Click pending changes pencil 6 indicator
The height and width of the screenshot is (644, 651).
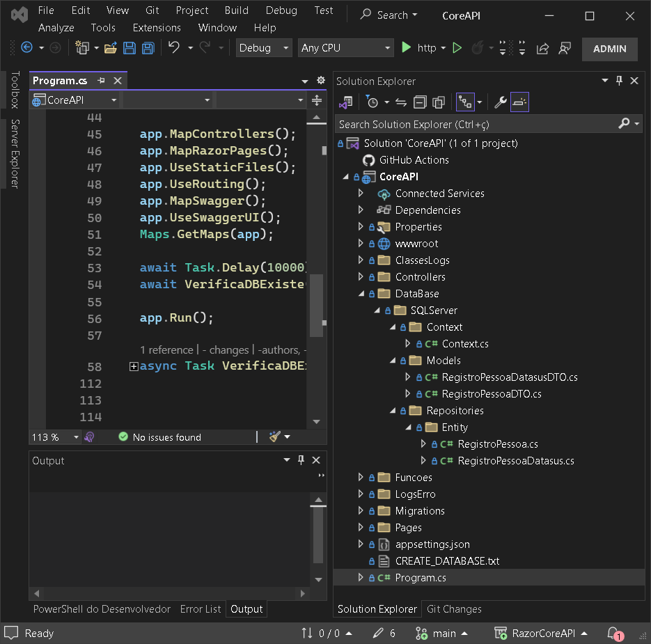click(384, 633)
